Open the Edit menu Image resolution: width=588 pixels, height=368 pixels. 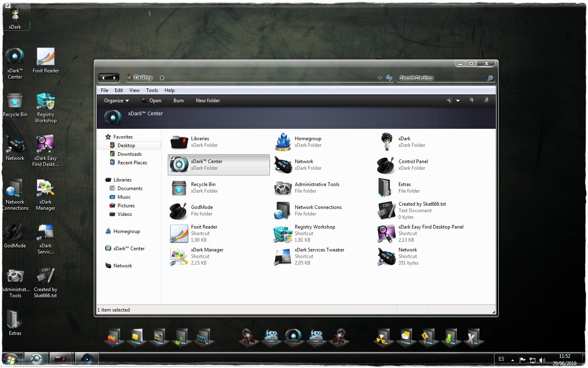coord(119,90)
